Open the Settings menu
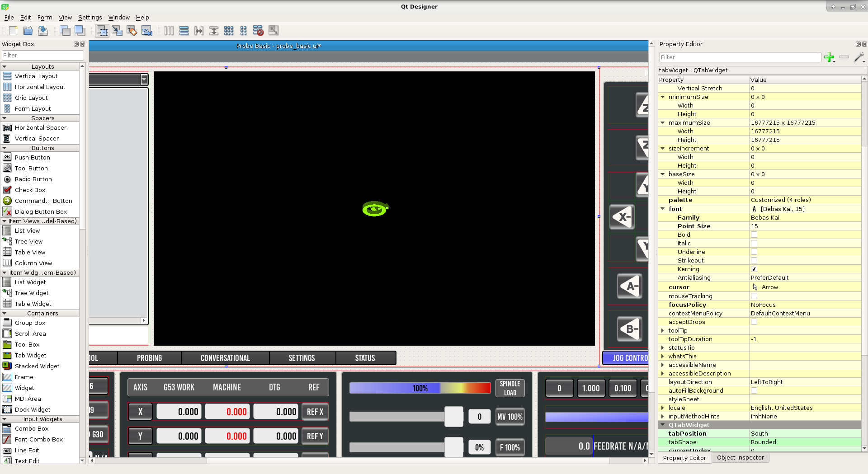868x474 pixels. pyautogui.click(x=90, y=17)
